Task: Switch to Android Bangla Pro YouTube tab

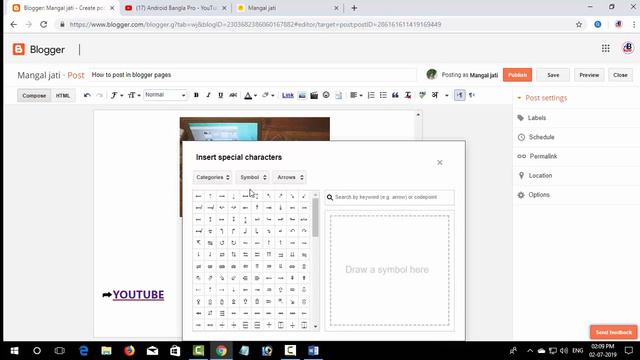Action: 176,8
